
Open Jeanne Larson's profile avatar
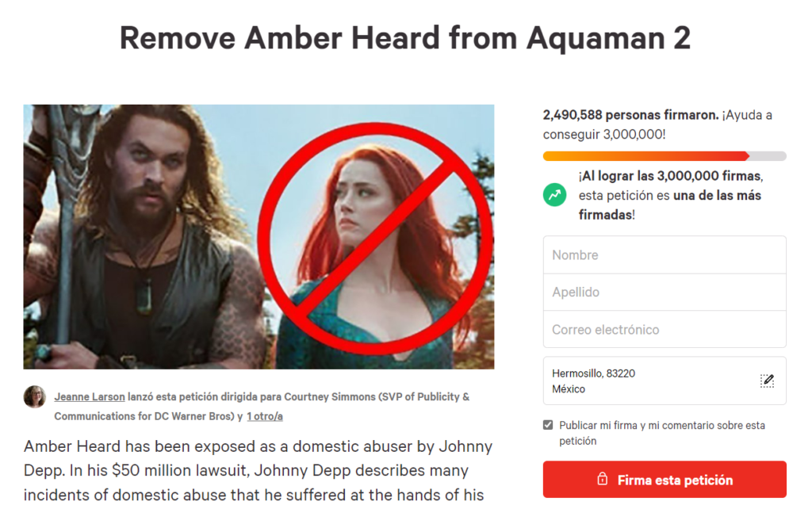click(35, 396)
